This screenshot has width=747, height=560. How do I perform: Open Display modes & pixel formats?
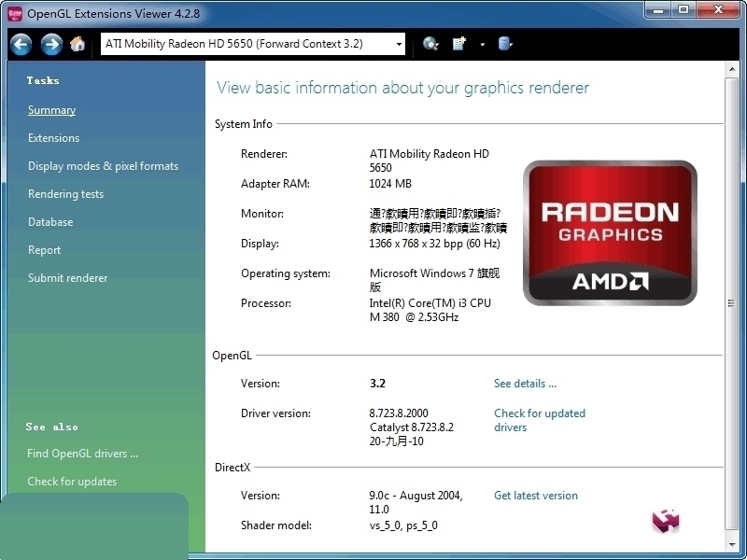[x=103, y=166]
